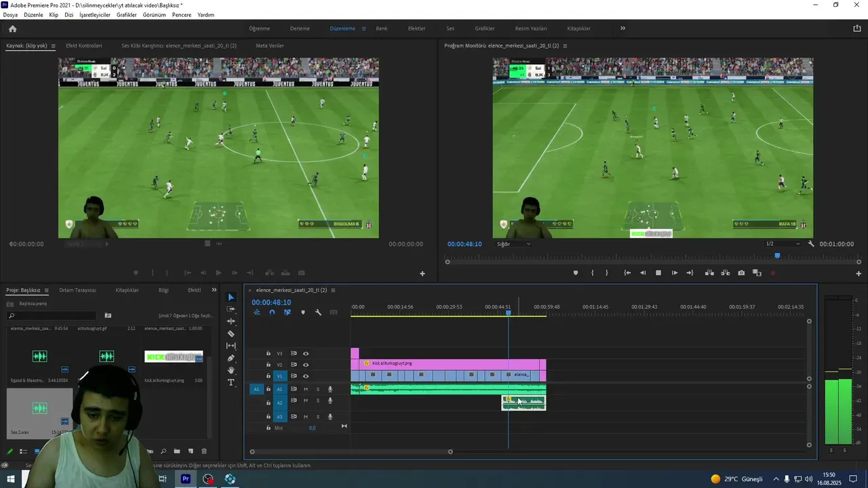Enable voice-over record on A3

click(330, 417)
